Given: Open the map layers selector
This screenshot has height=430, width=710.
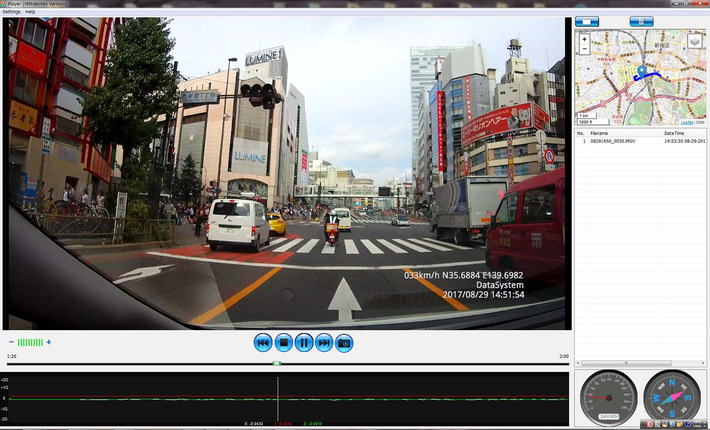Looking at the screenshot, I should [695, 41].
